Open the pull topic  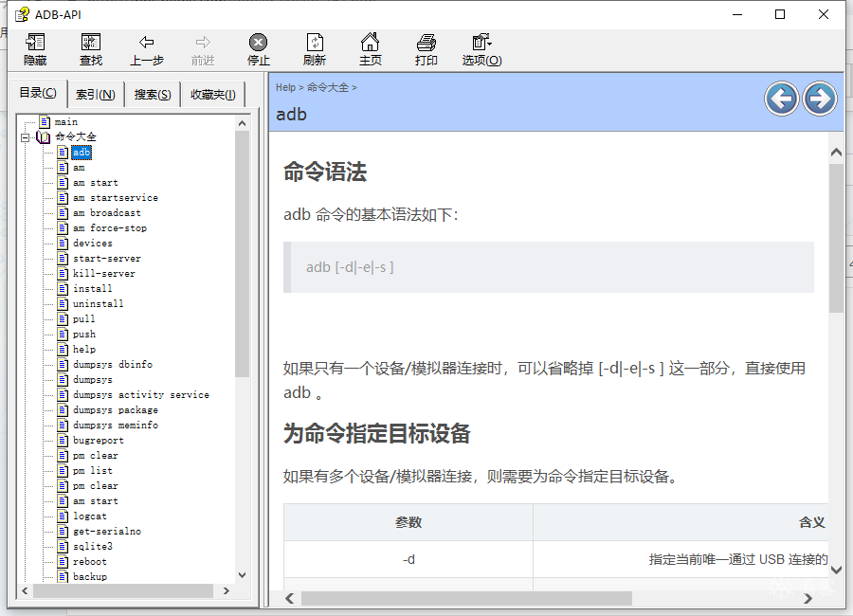(83, 318)
